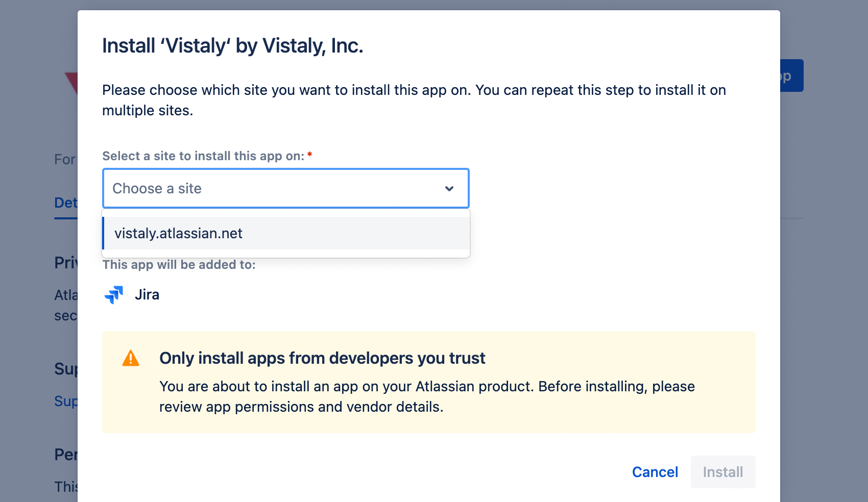Click the Jira label text
This screenshot has width=868, height=502.
click(x=147, y=295)
